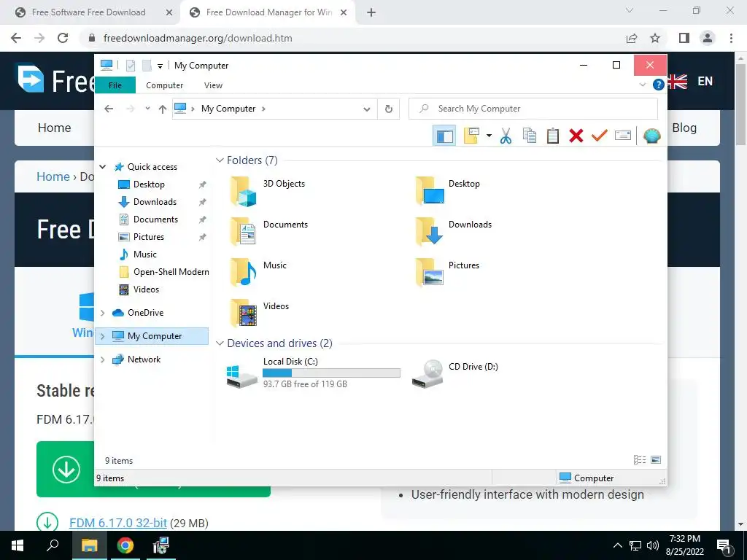
Task: Select the Music folder in main pane
Action: (260, 272)
